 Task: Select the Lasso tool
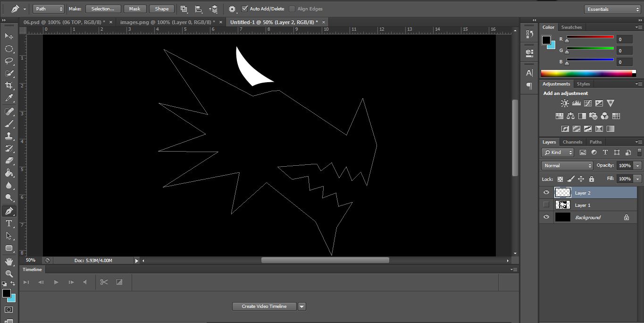pyautogui.click(x=9, y=61)
